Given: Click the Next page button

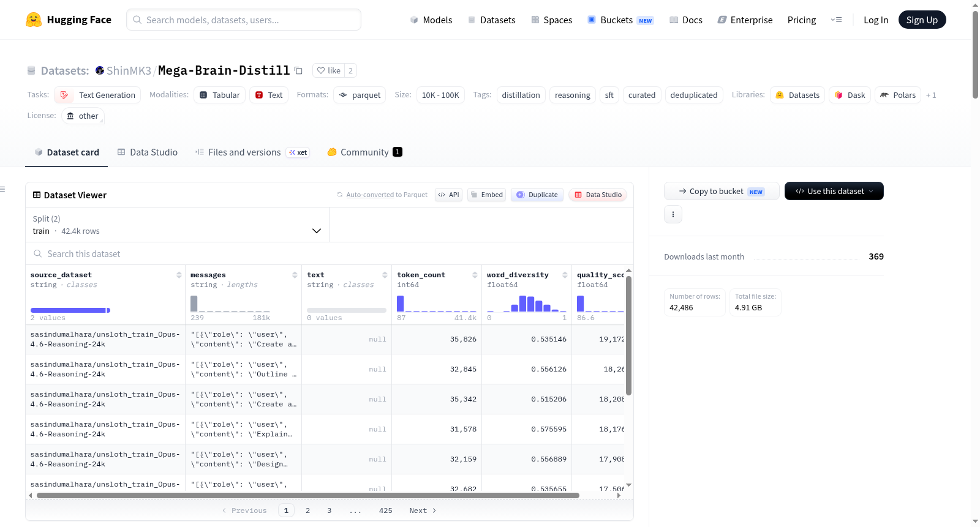Looking at the screenshot, I should [423, 510].
